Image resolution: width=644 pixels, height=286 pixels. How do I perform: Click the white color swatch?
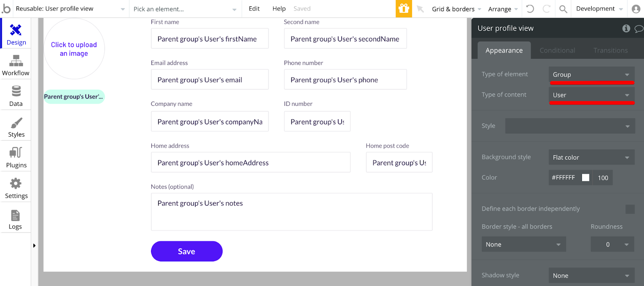tap(586, 177)
